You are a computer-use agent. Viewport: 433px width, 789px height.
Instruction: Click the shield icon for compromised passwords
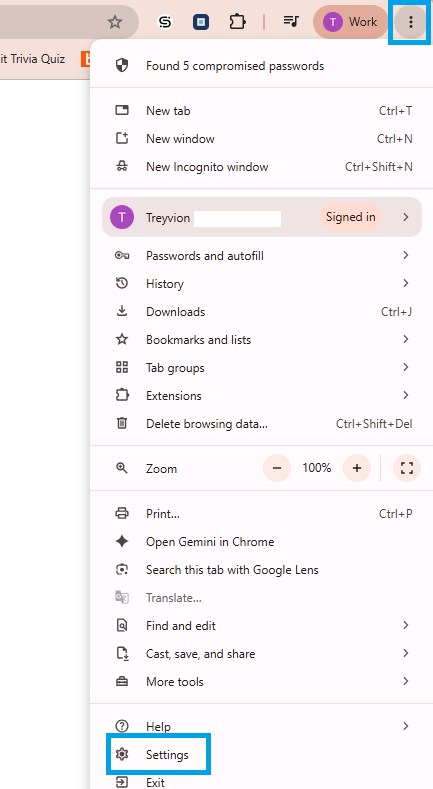coord(122,65)
